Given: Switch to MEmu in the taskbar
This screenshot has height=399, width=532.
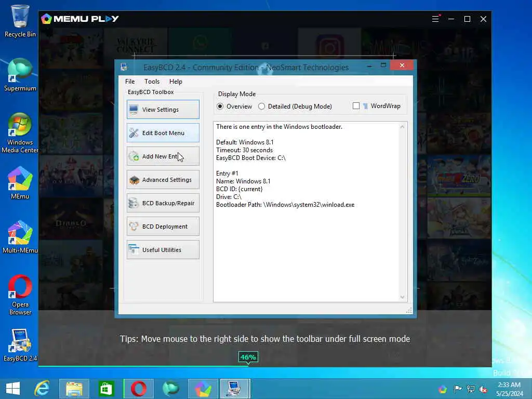Looking at the screenshot, I should pos(203,389).
